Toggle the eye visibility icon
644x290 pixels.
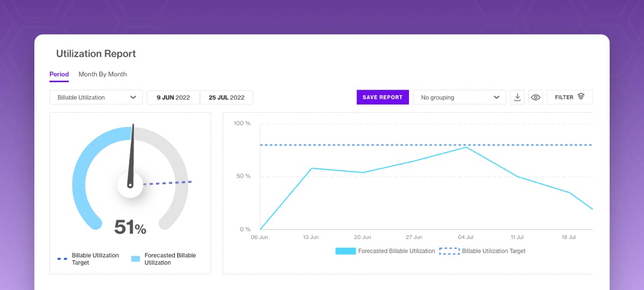point(535,97)
